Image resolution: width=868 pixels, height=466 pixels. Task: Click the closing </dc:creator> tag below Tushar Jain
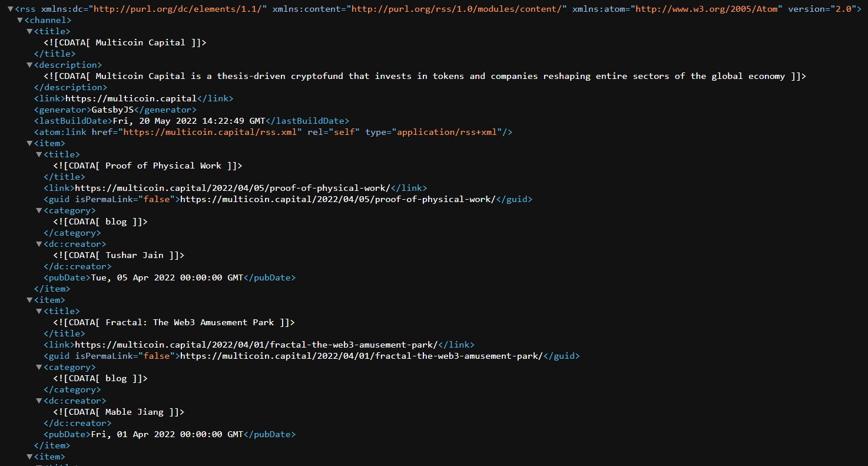click(x=77, y=266)
